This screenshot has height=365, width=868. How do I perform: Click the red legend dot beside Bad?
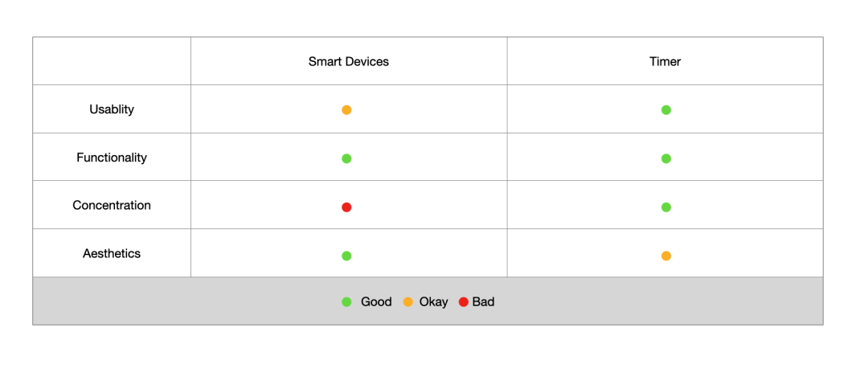point(463,302)
